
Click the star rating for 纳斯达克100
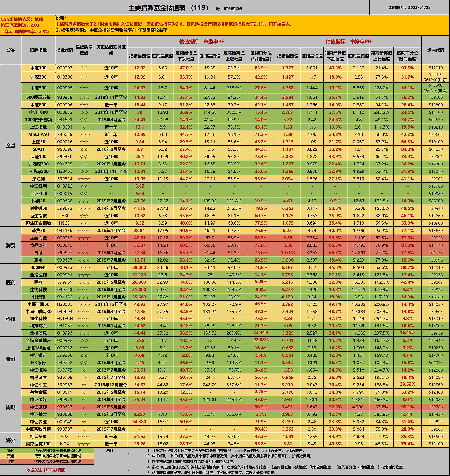tap(84, 444)
